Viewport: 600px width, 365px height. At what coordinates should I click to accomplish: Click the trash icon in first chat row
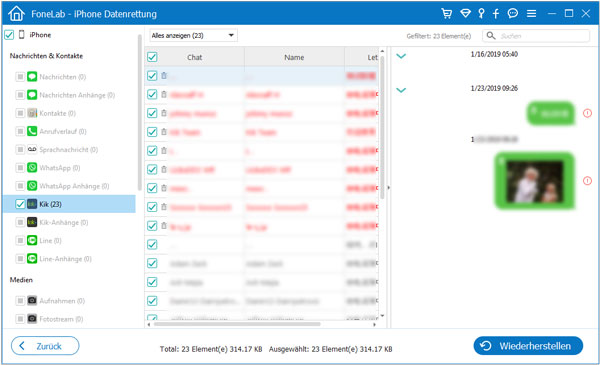164,75
